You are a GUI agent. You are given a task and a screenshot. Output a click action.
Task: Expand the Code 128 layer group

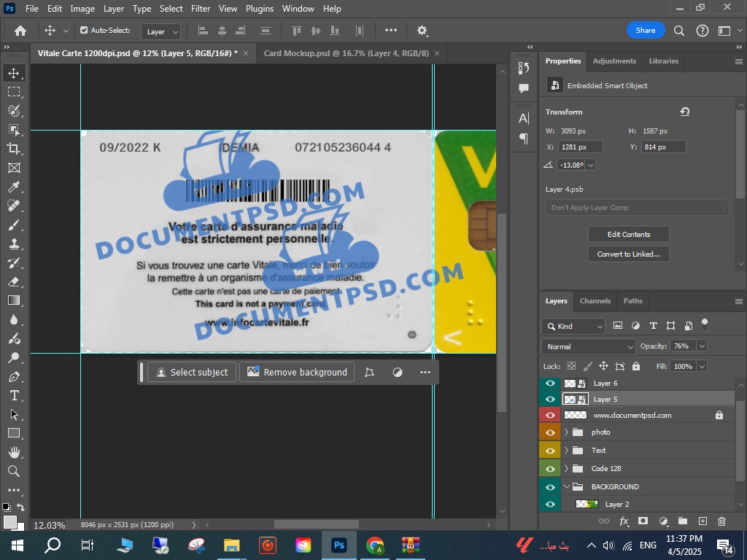[x=566, y=469]
